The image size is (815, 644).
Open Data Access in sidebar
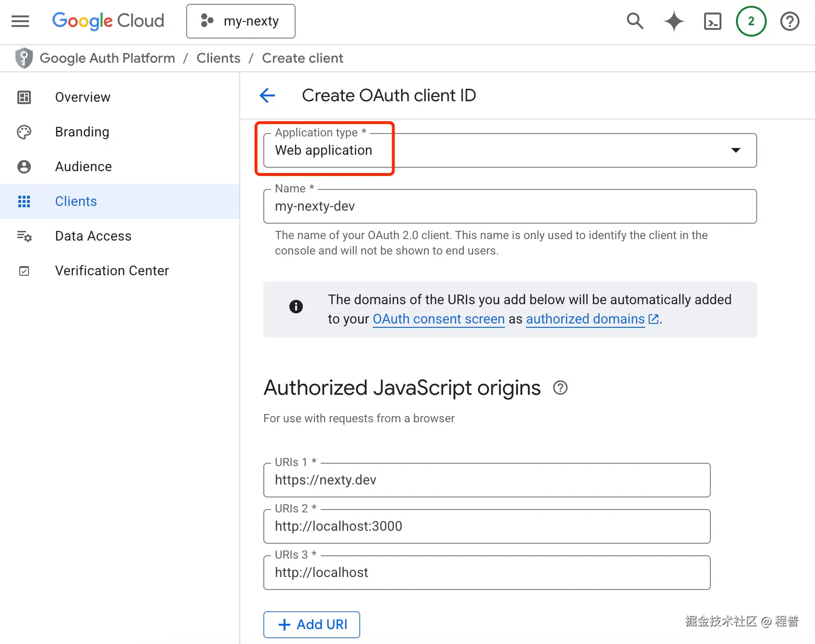(x=93, y=236)
